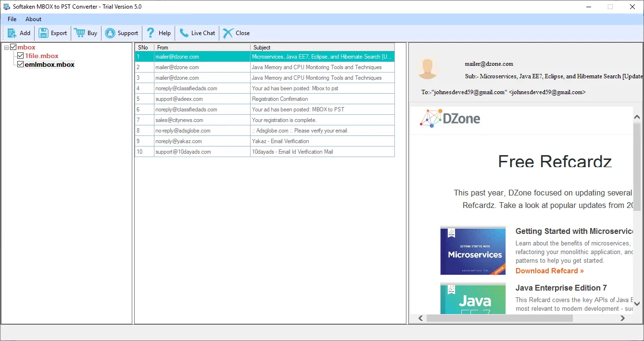
Task: Click the app icon in title bar
Action: [x=6, y=7]
